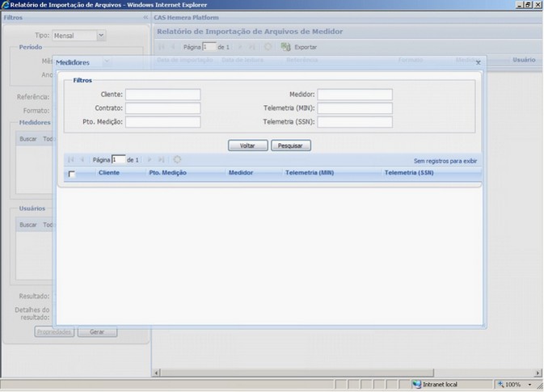Sort by the Telemetria (MIN) column header

(310, 173)
